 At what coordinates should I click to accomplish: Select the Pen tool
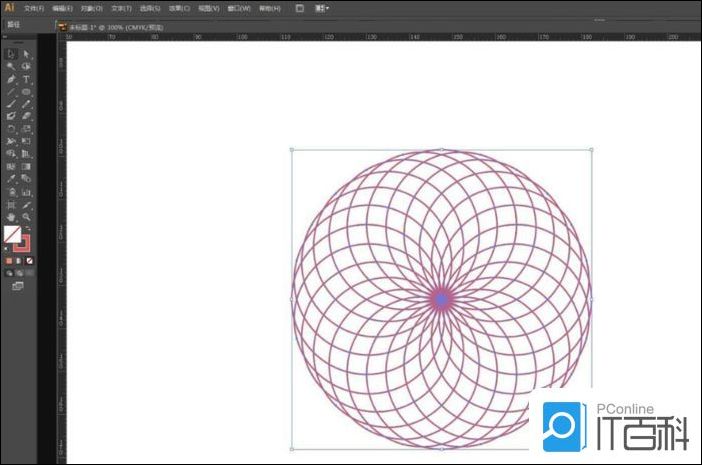(11, 79)
